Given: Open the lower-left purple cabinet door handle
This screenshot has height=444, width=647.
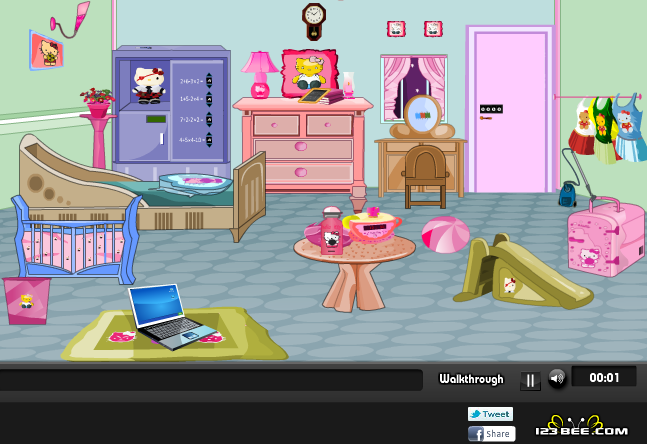Looking at the screenshot, I should [161, 139].
